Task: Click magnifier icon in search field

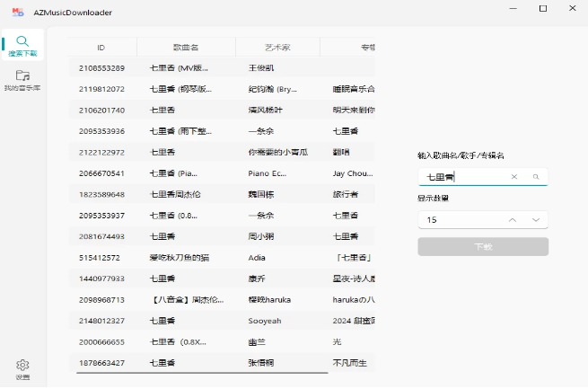Action: point(536,177)
